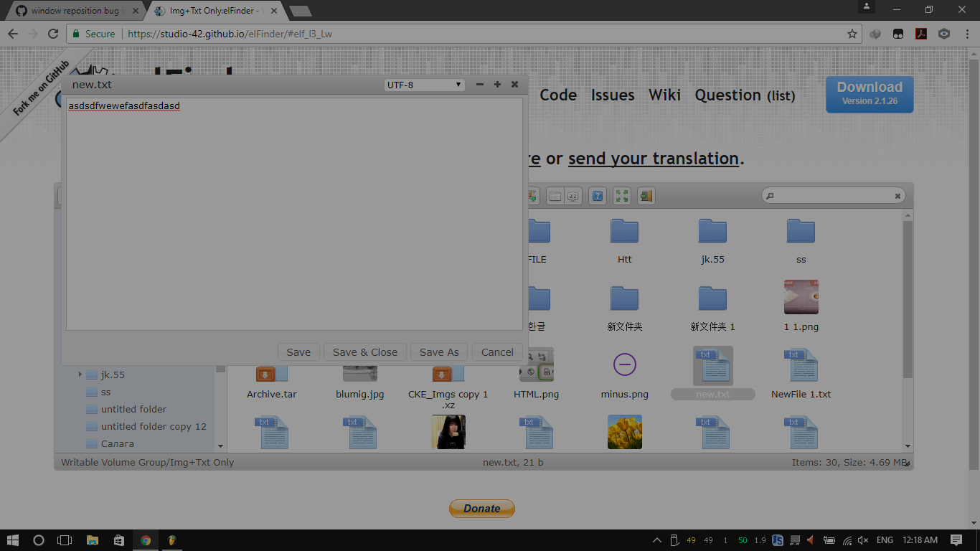980x551 pixels.
Task: Follow the send your translation link
Action: 654,159
